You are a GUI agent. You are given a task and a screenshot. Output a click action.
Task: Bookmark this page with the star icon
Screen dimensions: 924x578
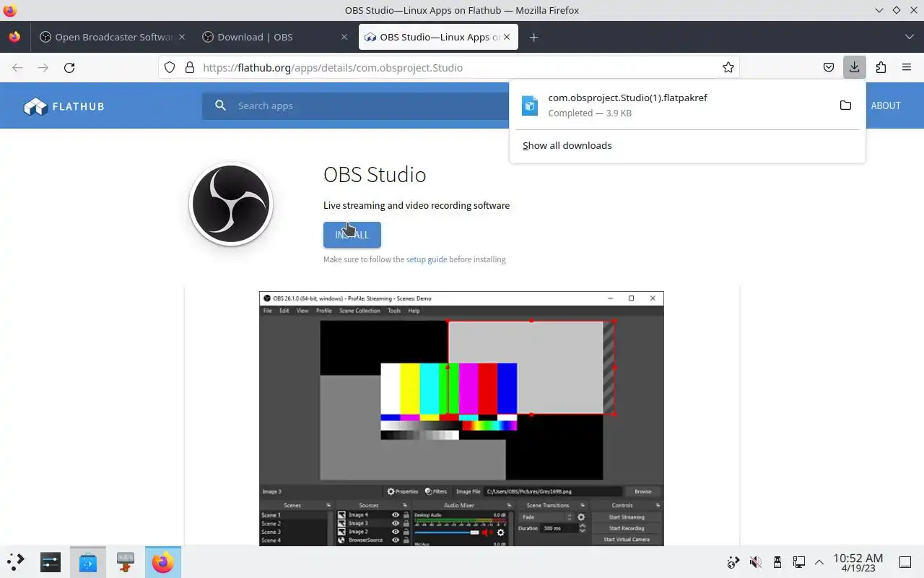coord(728,67)
